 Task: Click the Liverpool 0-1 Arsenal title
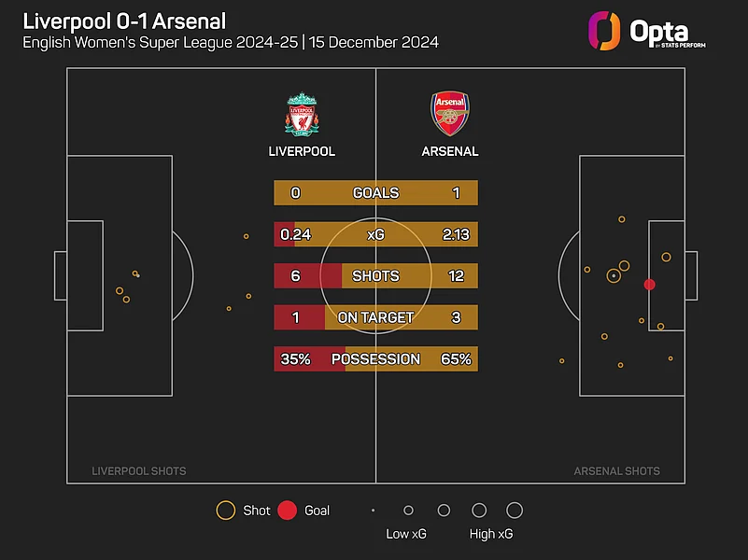pyautogui.click(x=124, y=21)
